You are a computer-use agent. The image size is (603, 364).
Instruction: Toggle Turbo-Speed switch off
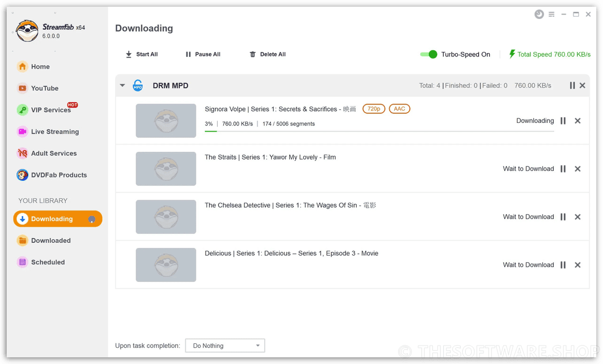[x=428, y=54]
